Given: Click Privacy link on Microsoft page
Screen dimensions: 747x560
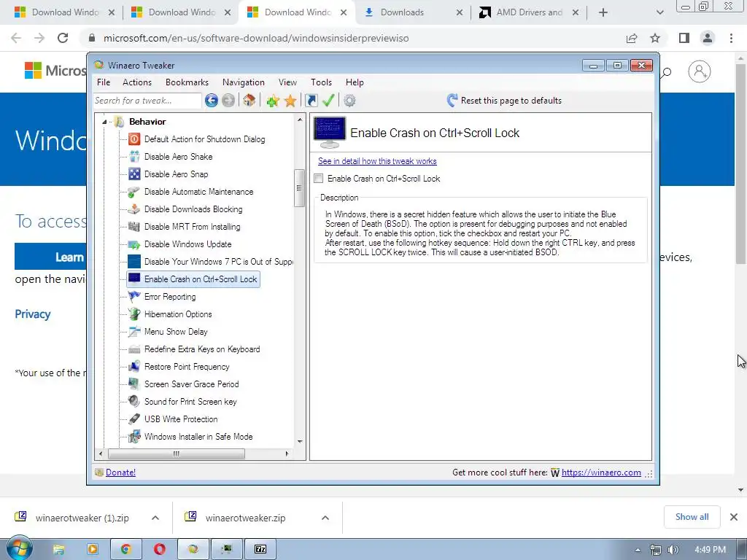Looking at the screenshot, I should [x=33, y=314].
